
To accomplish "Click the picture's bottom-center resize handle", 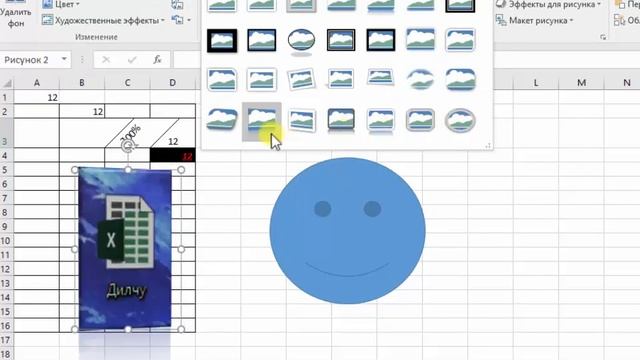I will tap(128, 329).
